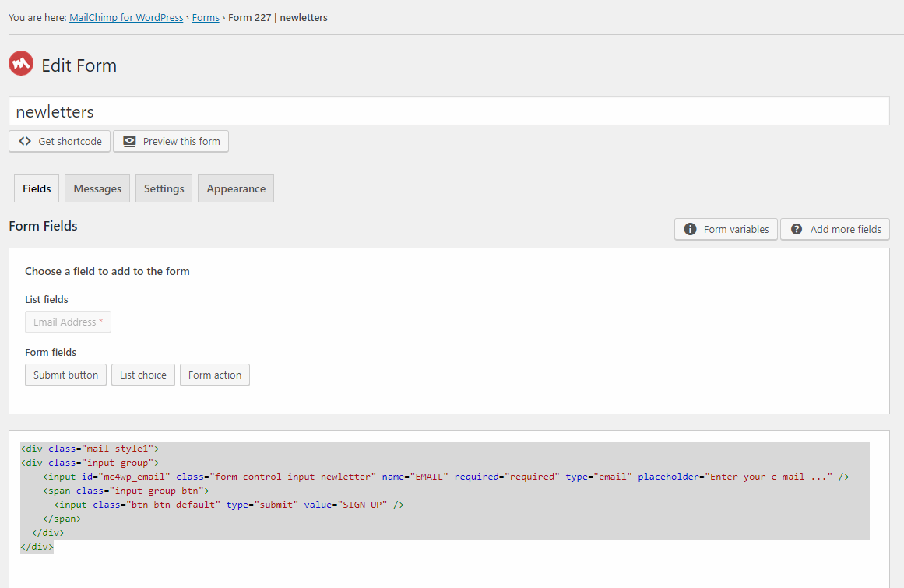The width and height of the screenshot is (904, 588).
Task: Click Add more fields button
Action: point(835,230)
